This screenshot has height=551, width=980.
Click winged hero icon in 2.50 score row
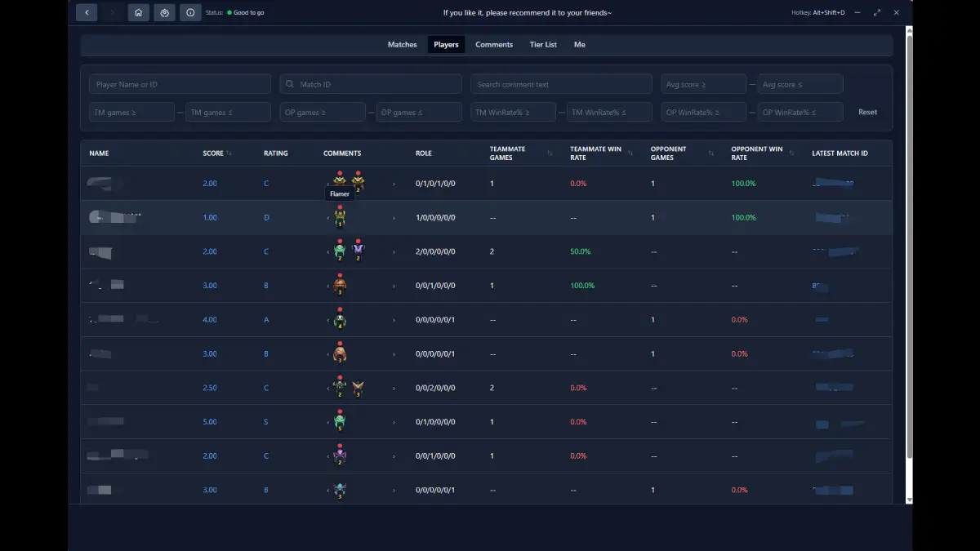358,388
